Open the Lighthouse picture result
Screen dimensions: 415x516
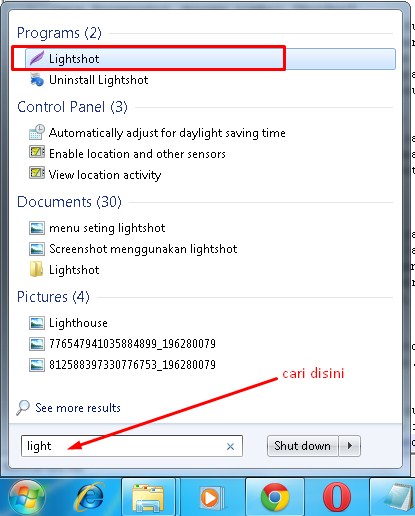[x=78, y=323]
